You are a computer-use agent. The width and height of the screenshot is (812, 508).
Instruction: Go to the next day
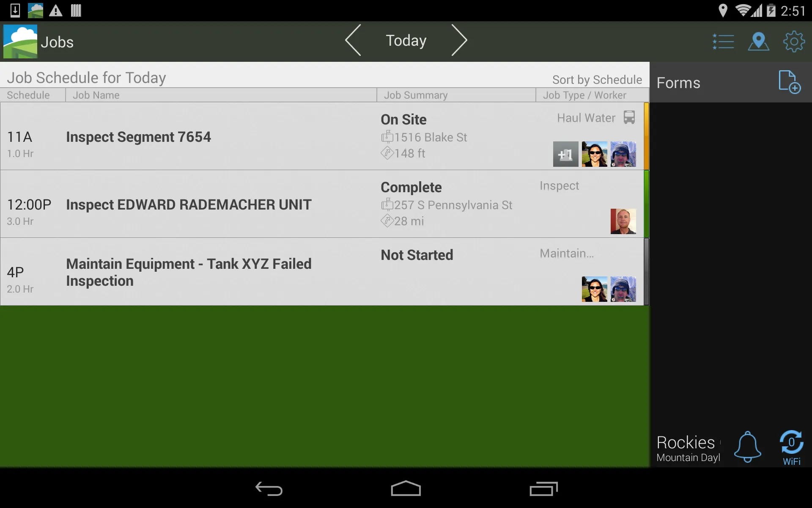(x=459, y=40)
